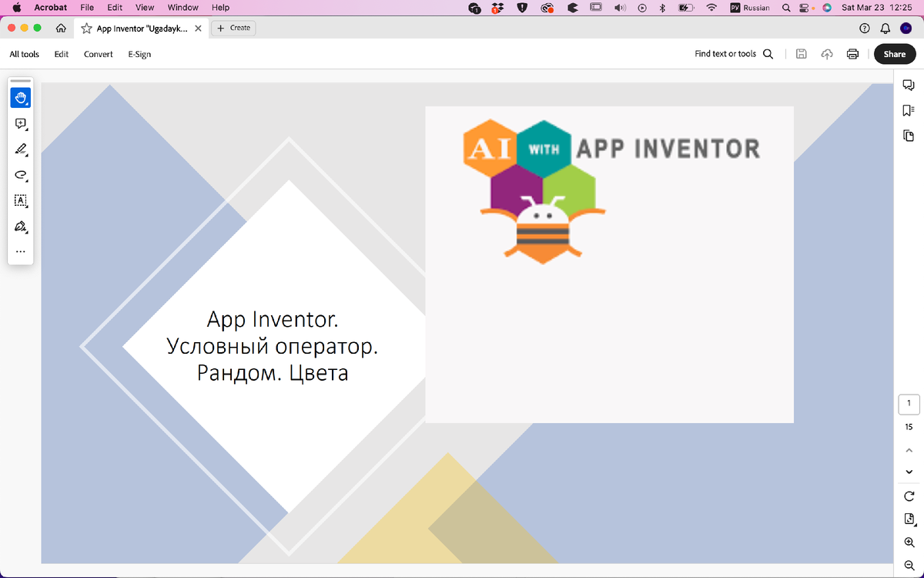Open the Fill & Sign pen tool
The height and width of the screenshot is (578, 924).
20,227
